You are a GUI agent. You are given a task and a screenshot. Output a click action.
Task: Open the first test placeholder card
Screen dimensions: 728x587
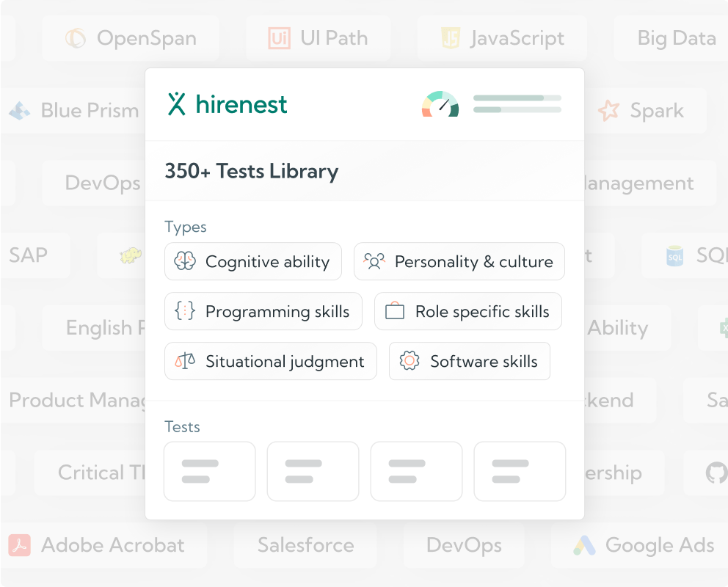click(210, 471)
